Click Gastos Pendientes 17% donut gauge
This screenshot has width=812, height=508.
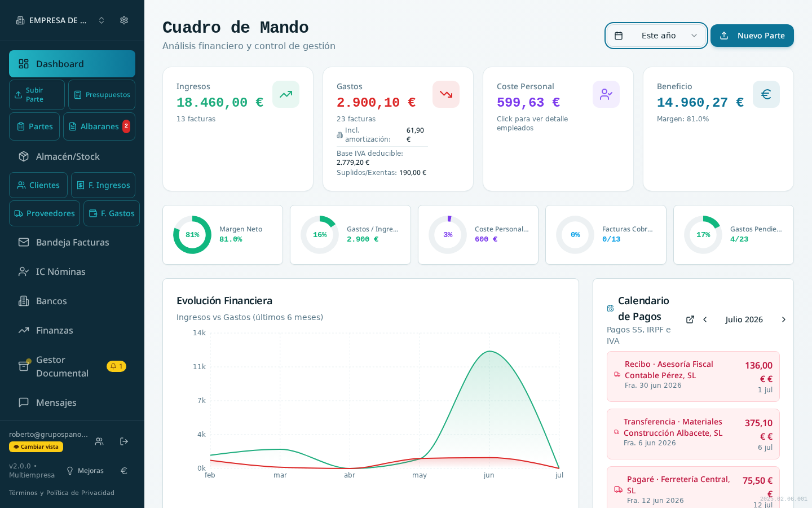coord(703,235)
